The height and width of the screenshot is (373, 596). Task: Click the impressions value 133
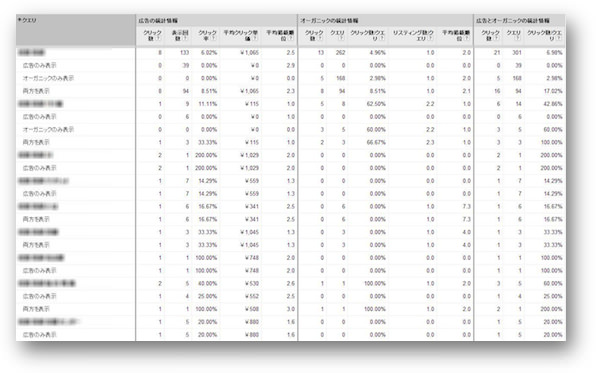(x=184, y=52)
